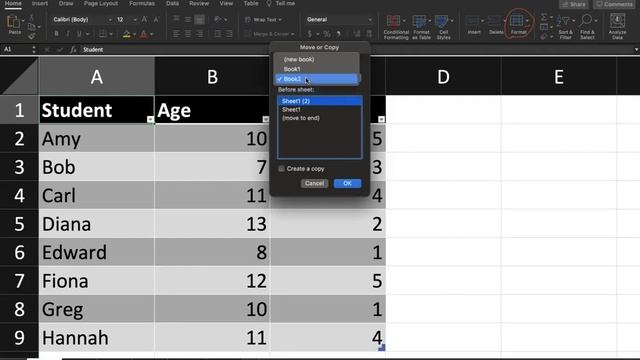Click the fx insert function icon
Viewport: 640px width, 360px height.
(73, 49)
